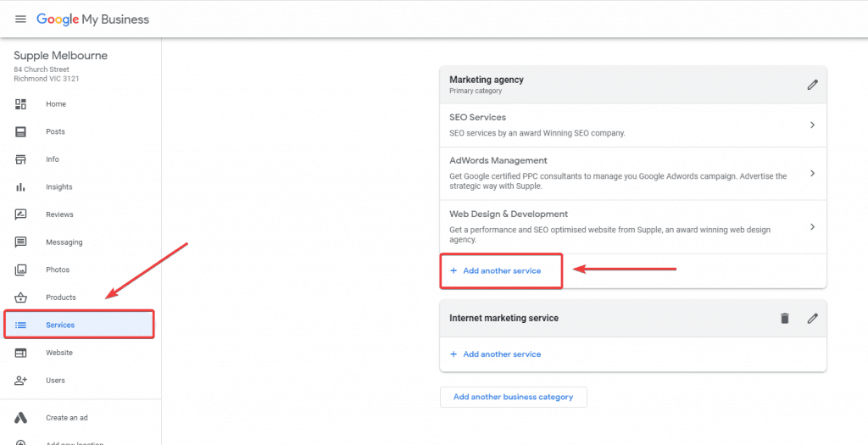
Task: Expand the SEO Services chevron
Action: [812, 125]
